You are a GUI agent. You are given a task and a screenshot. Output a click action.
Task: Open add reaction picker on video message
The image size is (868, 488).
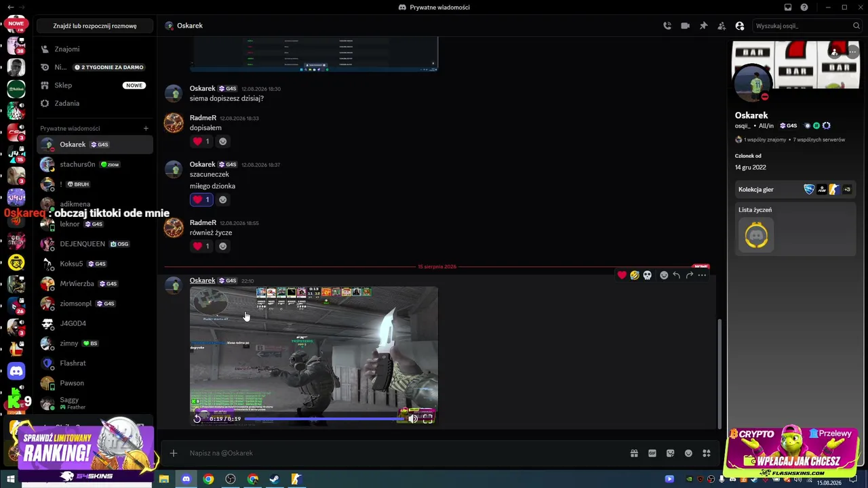(664, 275)
